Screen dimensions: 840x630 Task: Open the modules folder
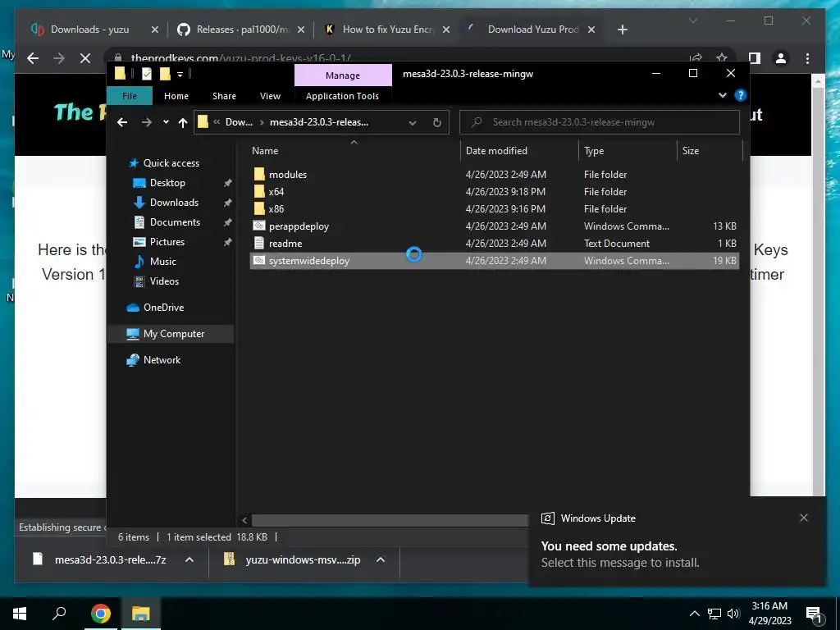[288, 175]
